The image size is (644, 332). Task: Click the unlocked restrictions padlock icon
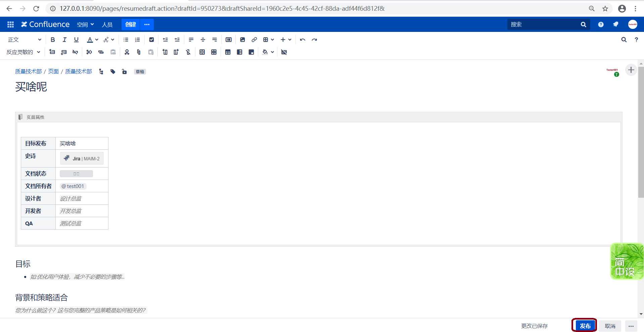(x=124, y=72)
